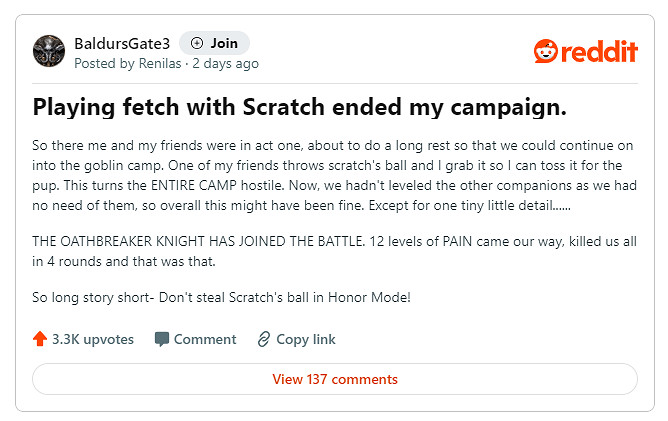Viewport: 668px width, 421px height.
Task: Click the BaldursGate3 subreddit avatar image
Action: pyautogui.click(x=49, y=53)
